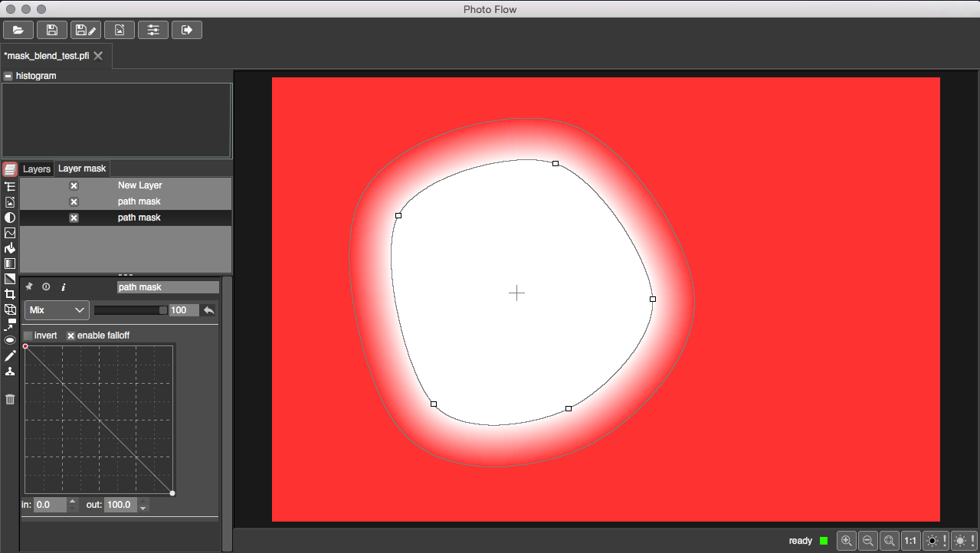Screen dimensions: 980x553
Task: Select the curves tool icon in sidebar
Action: tap(10, 233)
